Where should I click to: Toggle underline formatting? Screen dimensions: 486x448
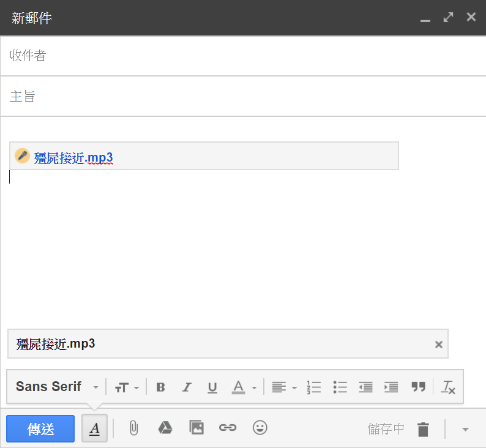coord(212,387)
